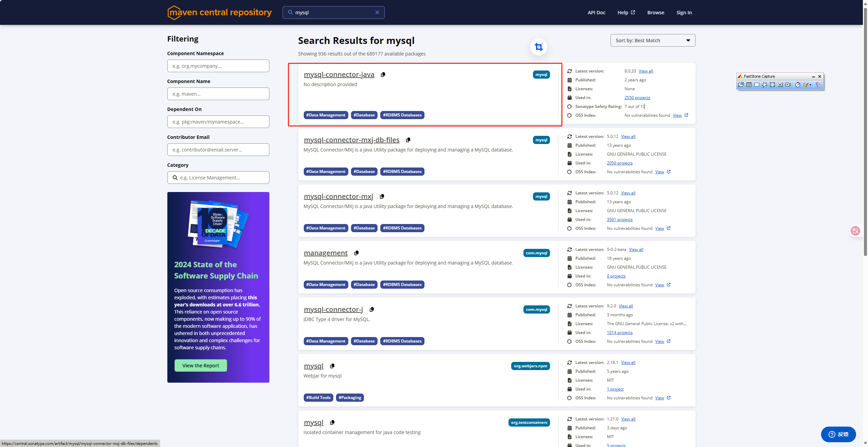Click the blue crop overlay icon
This screenshot has height=447, width=868.
pos(538,47)
